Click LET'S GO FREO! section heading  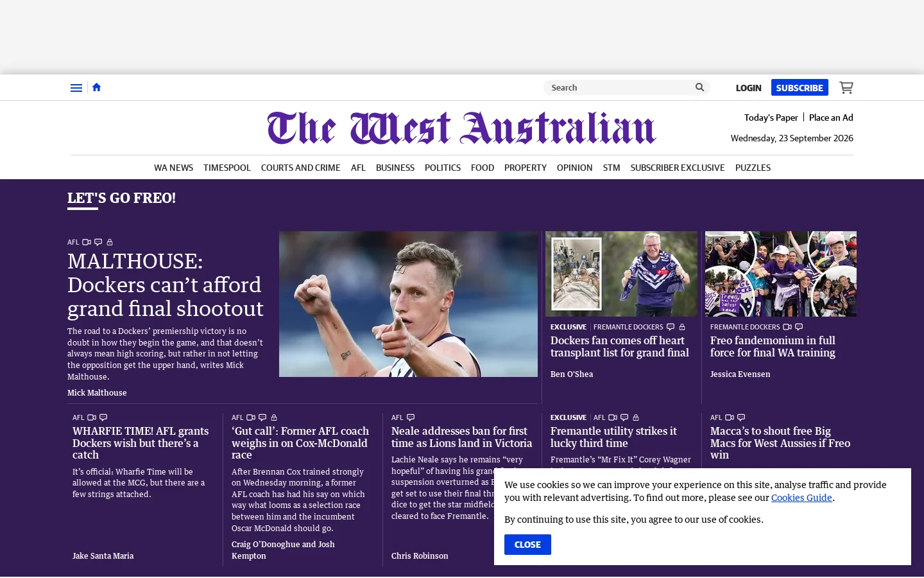(121, 198)
